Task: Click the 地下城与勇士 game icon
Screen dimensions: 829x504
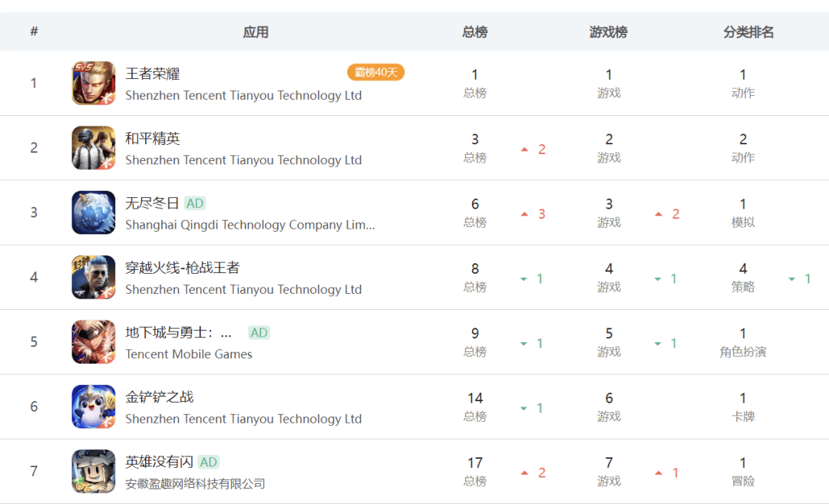Action: pyautogui.click(x=94, y=342)
